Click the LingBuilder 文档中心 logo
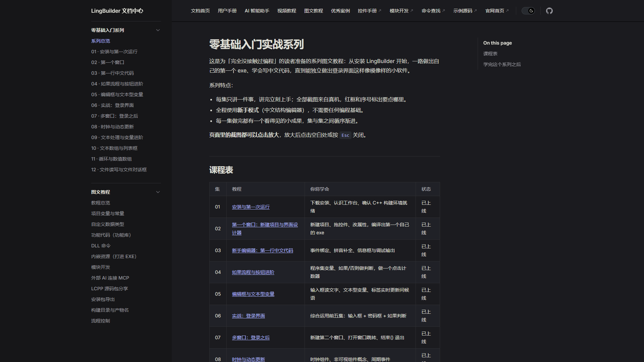Viewport: 644px width, 362px height. [117, 11]
